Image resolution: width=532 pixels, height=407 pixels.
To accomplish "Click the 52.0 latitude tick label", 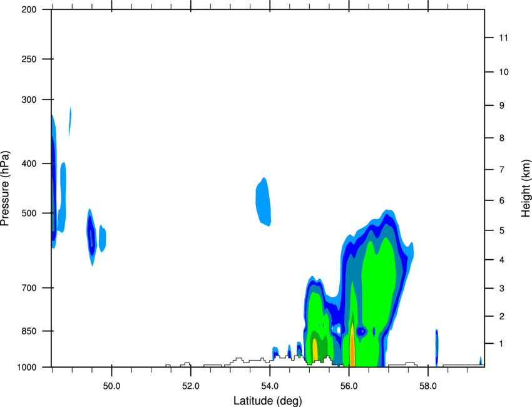I will [191, 386].
